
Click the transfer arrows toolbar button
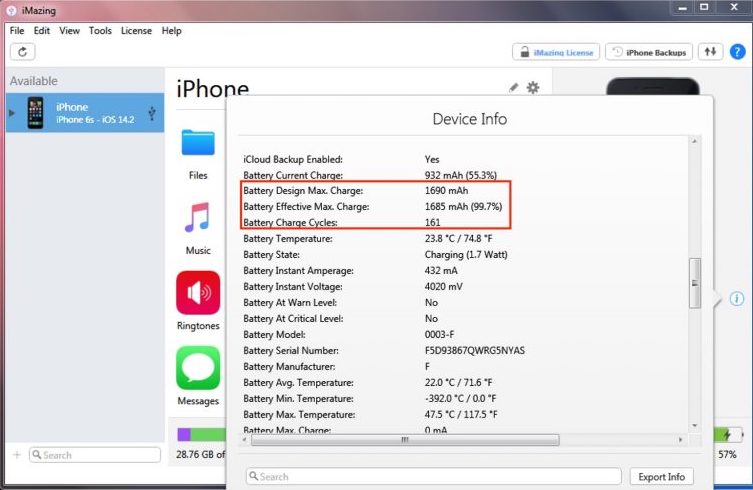[x=710, y=52]
